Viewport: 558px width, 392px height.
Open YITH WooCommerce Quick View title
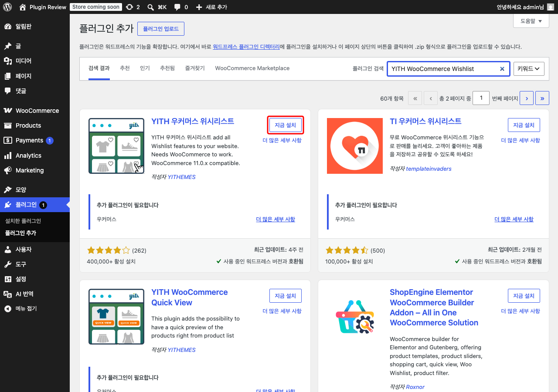coord(190,297)
